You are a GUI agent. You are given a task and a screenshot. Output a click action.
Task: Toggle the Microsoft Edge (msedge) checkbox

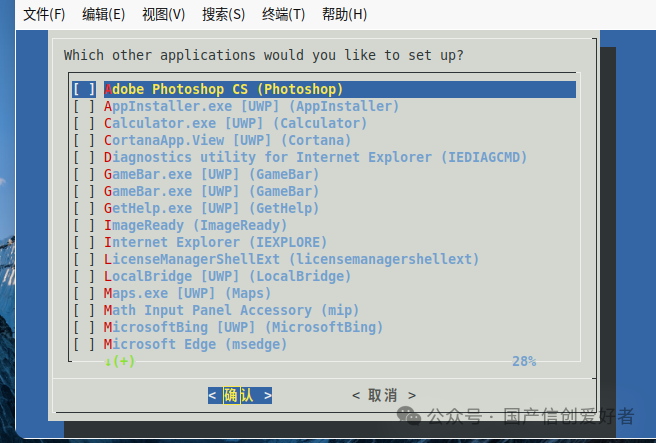(x=84, y=344)
